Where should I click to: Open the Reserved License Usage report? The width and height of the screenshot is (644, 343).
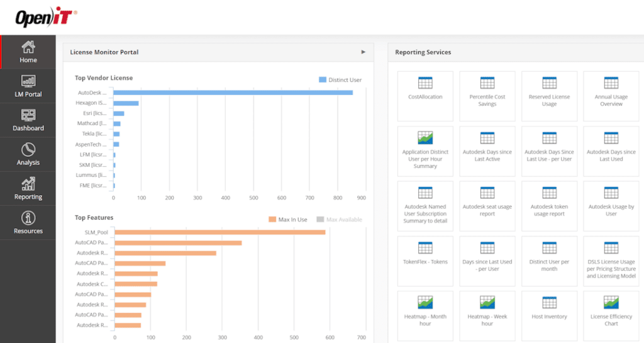[549, 96]
